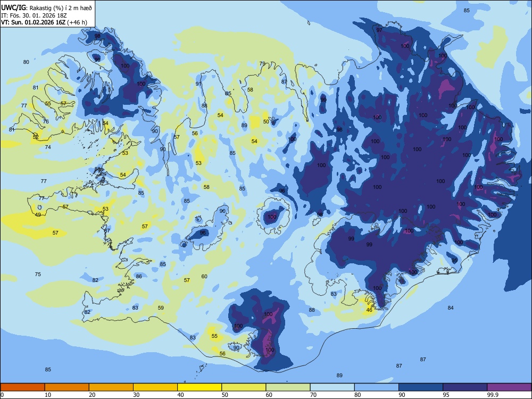The image size is (532, 399).
Task: Click the 'VT: Sun. 01.02.2026 16Z (+46 h)' line
Action: (x=44, y=22)
